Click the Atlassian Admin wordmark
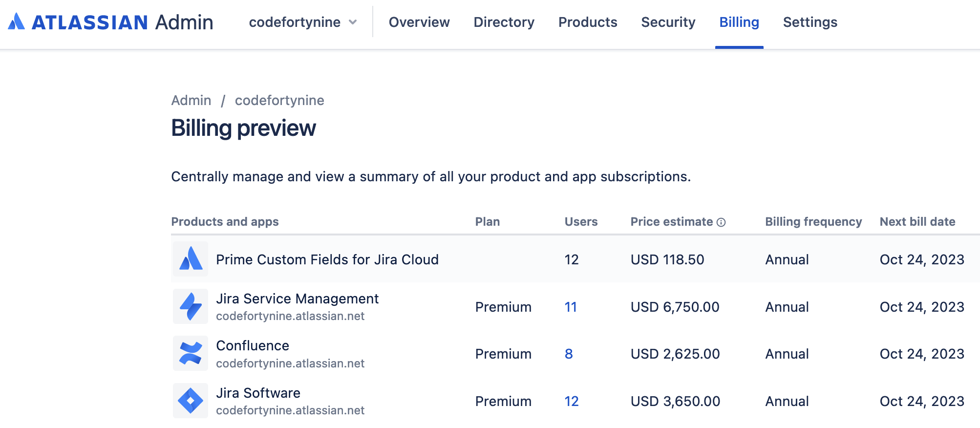The width and height of the screenshot is (980, 428). point(122,22)
